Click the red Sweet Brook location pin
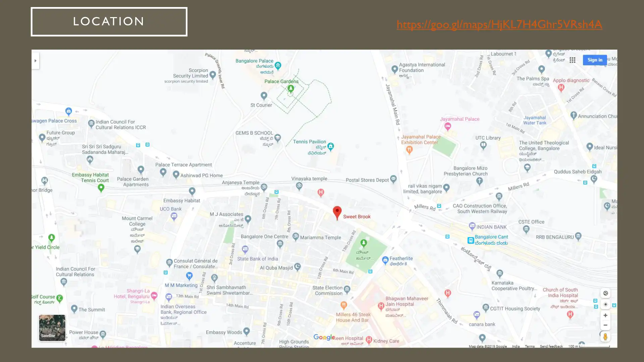 coord(337,213)
